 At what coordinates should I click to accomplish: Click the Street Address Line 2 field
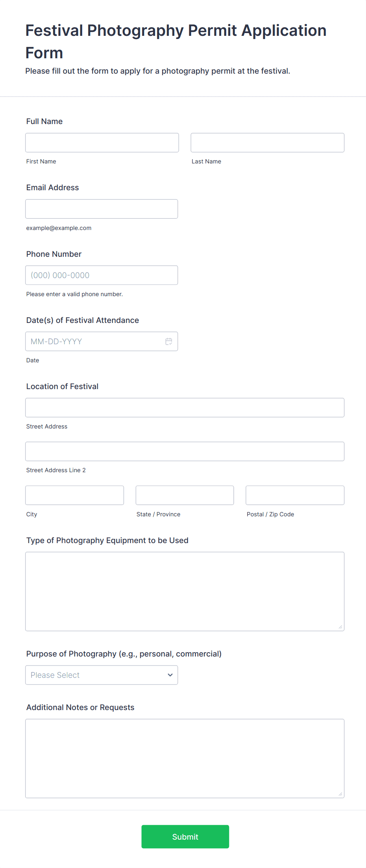[185, 451]
